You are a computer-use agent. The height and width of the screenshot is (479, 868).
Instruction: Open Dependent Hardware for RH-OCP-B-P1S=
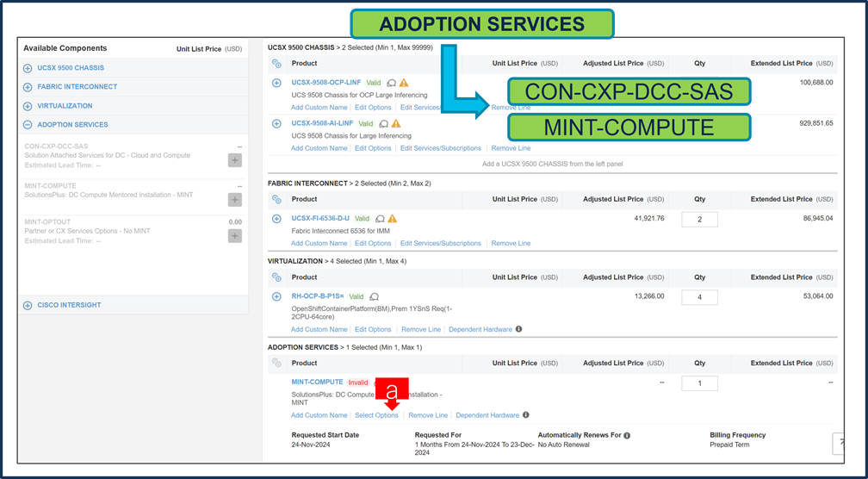coord(480,329)
